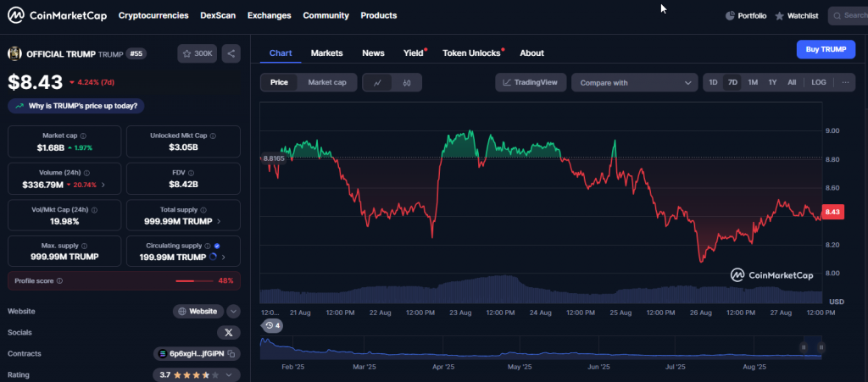
Task: Click the FDV info icon
Action: (x=191, y=173)
